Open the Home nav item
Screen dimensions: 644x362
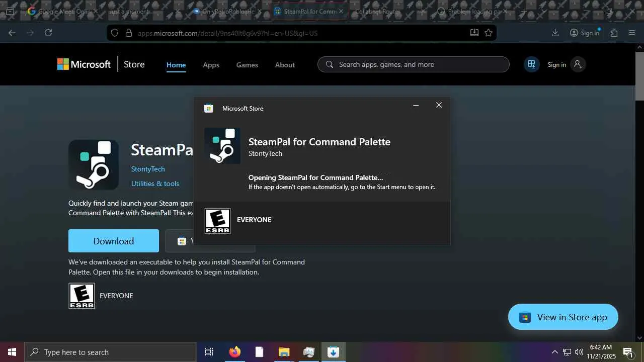pyautogui.click(x=176, y=65)
